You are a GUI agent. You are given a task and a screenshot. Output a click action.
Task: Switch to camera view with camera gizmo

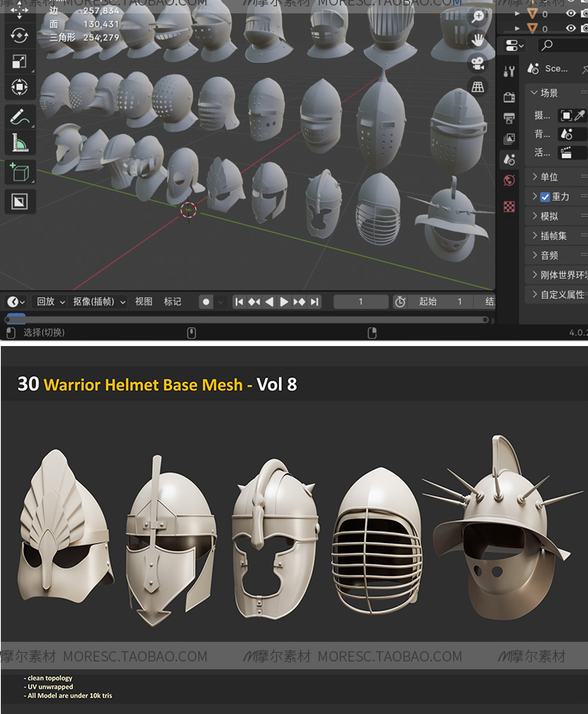coord(477,64)
